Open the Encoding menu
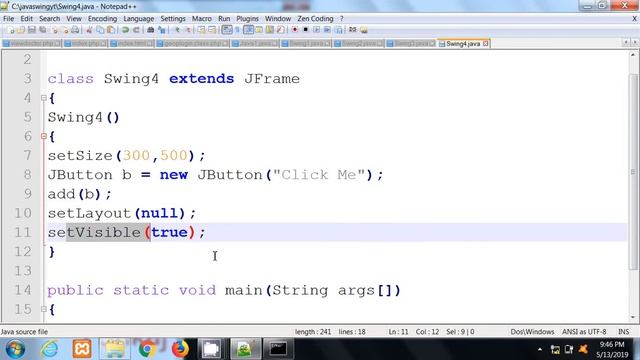 [x=102, y=19]
